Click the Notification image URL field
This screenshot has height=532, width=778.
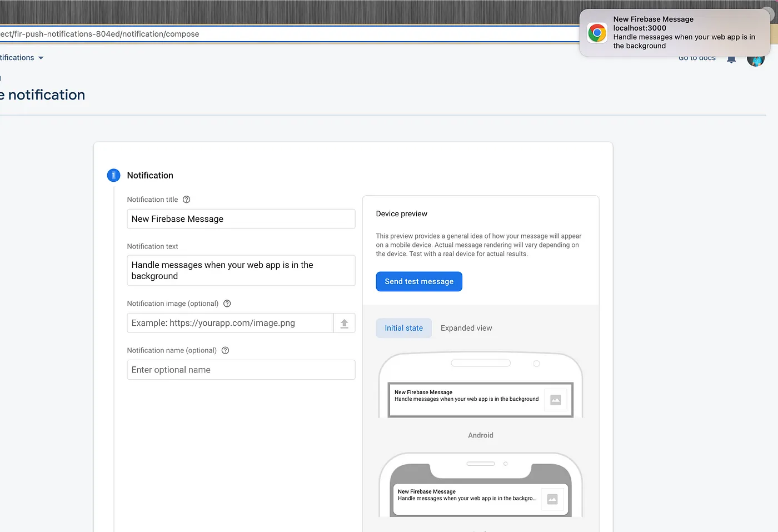230,323
